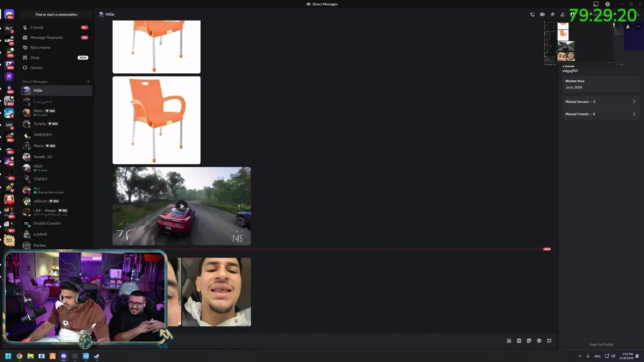644x362 pixels.
Task: Open DM with 7unaity
Action: (56, 124)
